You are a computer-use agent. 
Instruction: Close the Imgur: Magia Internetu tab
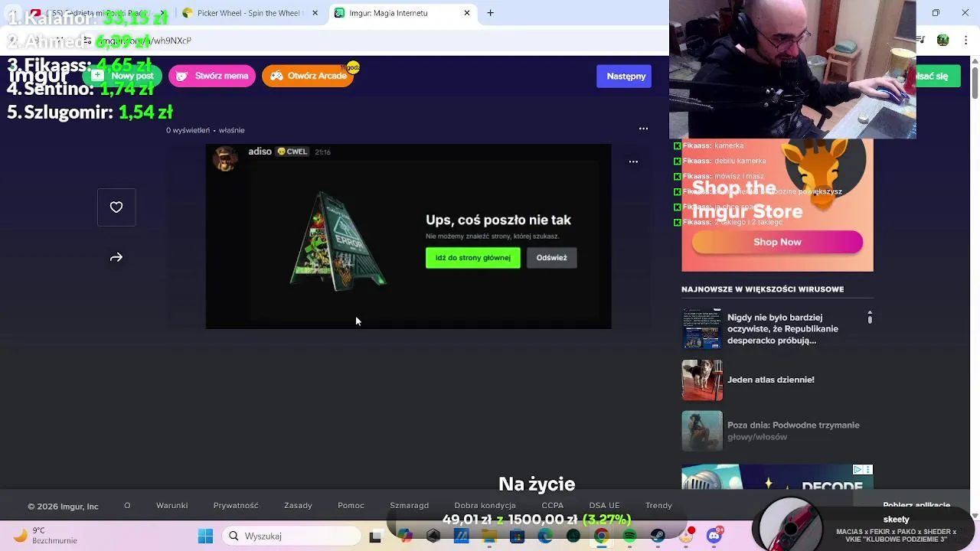(x=467, y=13)
